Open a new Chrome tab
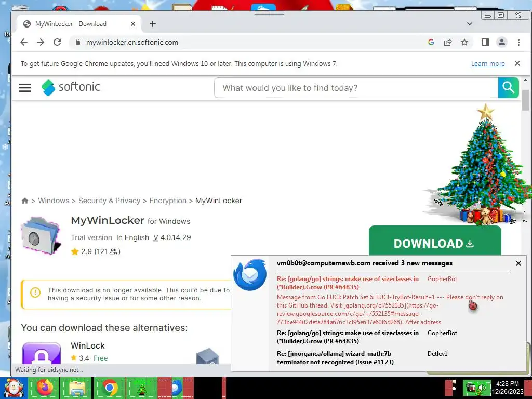The image size is (532, 399). [153, 24]
